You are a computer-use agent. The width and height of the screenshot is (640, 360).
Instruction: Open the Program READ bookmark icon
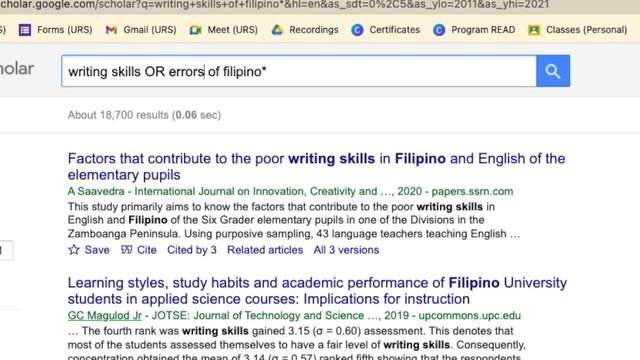click(439, 30)
